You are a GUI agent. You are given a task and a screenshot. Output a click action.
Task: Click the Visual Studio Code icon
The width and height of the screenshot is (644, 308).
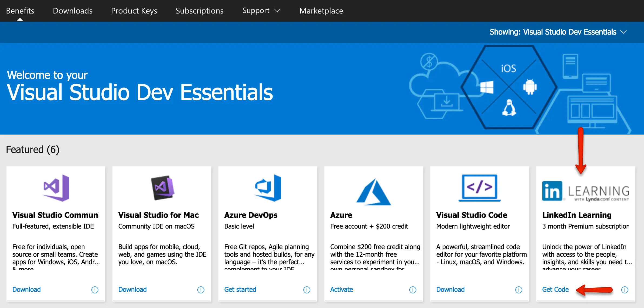[x=479, y=188]
